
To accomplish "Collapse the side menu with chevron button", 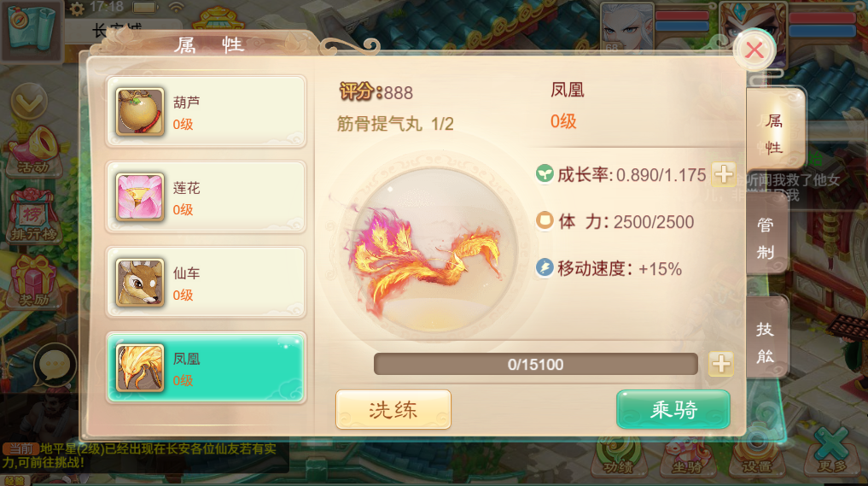I will click(x=29, y=101).
